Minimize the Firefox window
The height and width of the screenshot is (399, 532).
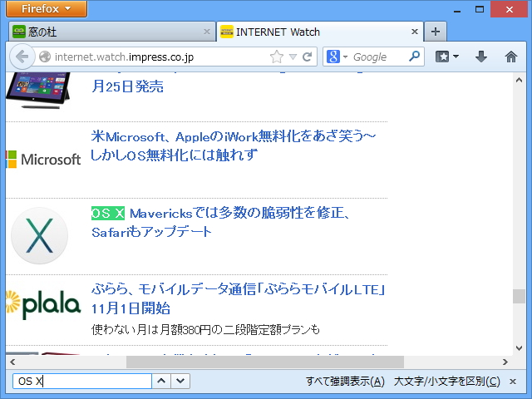click(457, 10)
